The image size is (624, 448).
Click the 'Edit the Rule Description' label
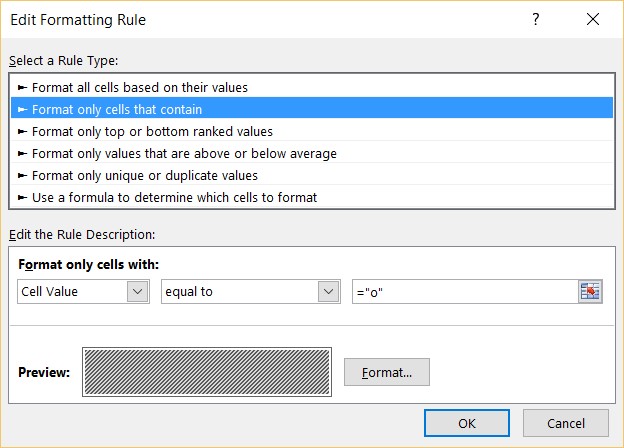point(81,234)
